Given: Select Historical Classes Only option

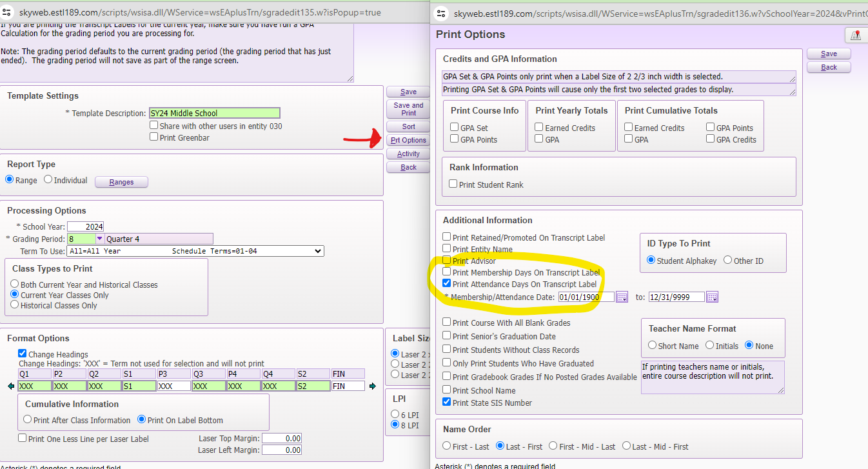Looking at the screenshot, I should click(x=15, y=305).
